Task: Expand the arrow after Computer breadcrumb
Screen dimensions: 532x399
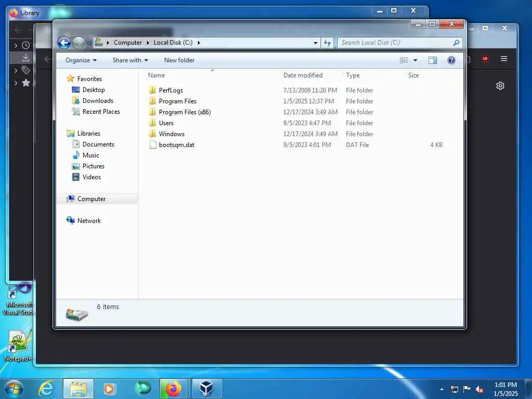Action: 148,43
